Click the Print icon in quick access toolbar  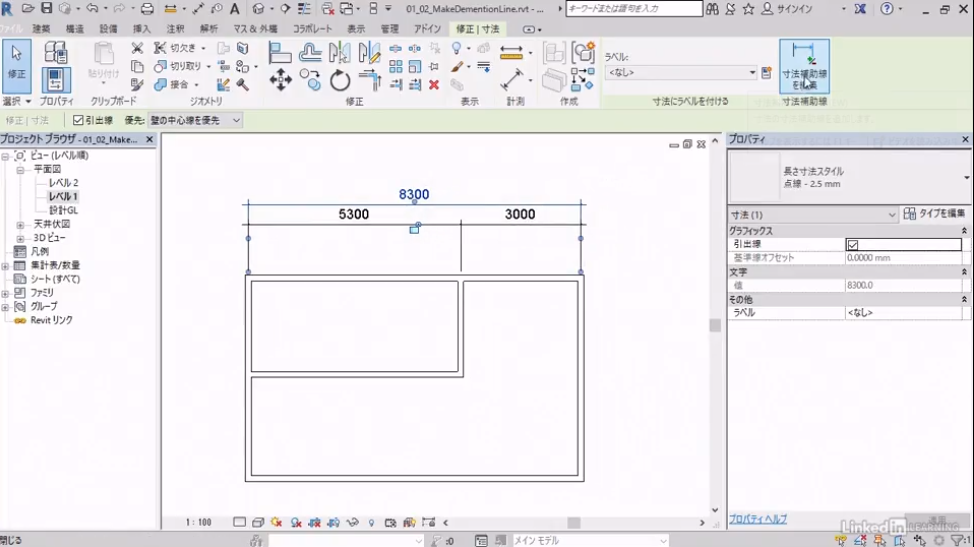(147, 9)
